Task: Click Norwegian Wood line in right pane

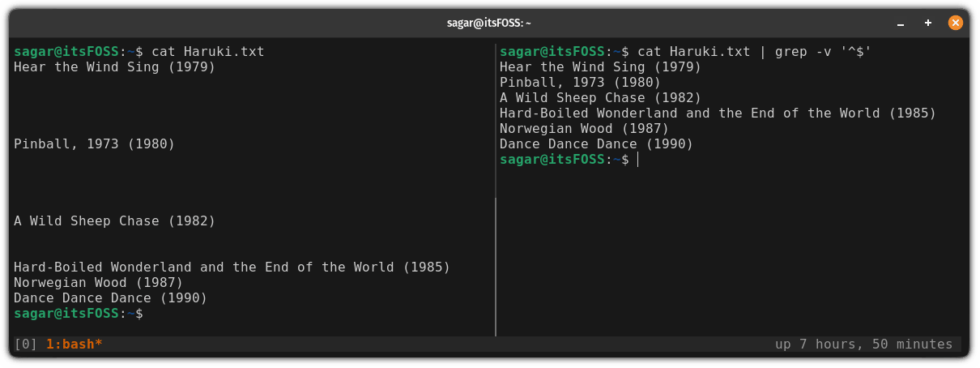Action: tap(584, 129)
